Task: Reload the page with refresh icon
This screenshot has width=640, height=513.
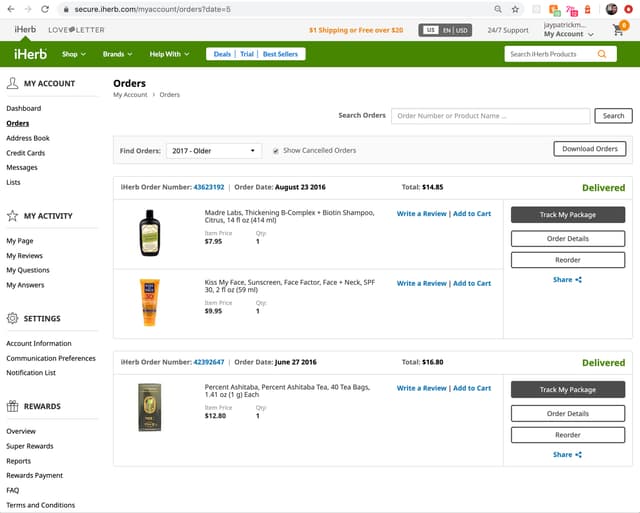Action: point(45,9)
